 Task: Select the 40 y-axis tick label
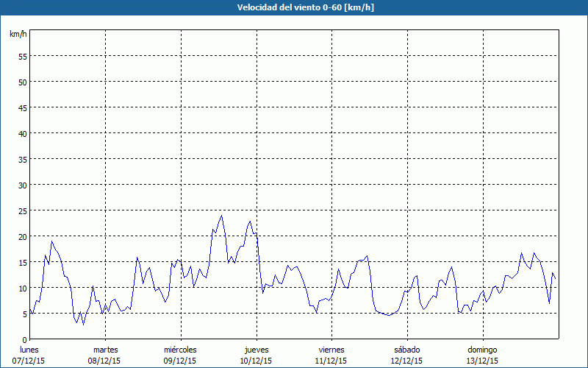(22, 133)
